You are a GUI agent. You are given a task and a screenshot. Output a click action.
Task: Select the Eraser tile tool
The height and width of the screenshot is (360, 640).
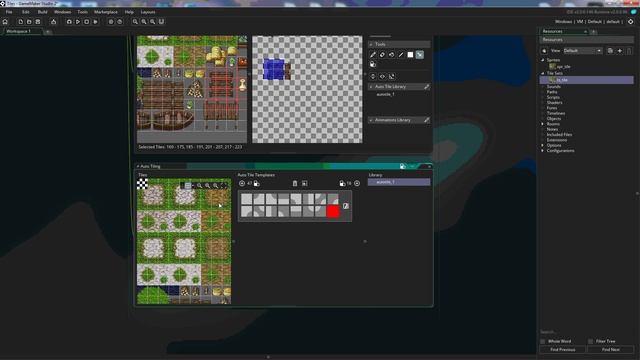pyautogui.click(x=382, y=55)
